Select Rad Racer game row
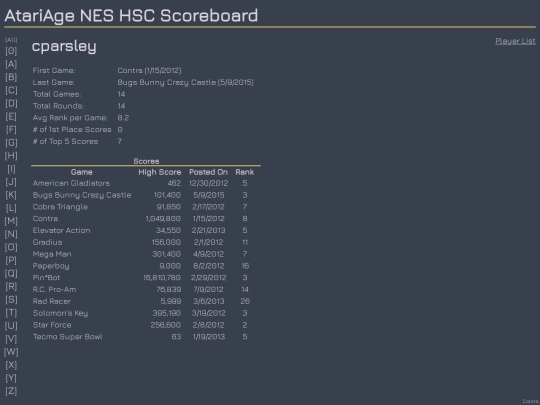 [x=146, y=301]
